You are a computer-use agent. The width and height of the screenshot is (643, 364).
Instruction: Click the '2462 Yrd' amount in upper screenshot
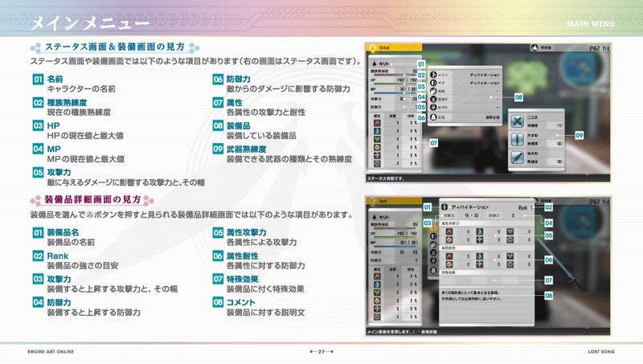pos(599,48)
